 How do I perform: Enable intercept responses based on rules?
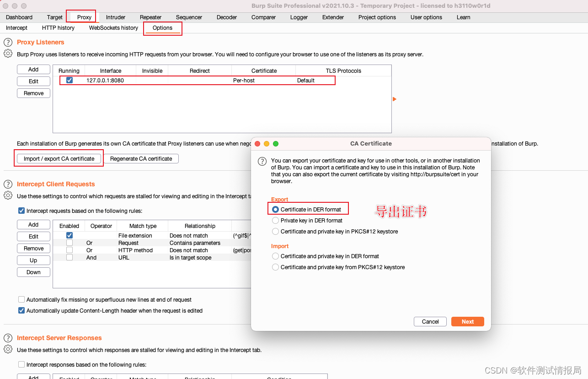click(21, 365)
